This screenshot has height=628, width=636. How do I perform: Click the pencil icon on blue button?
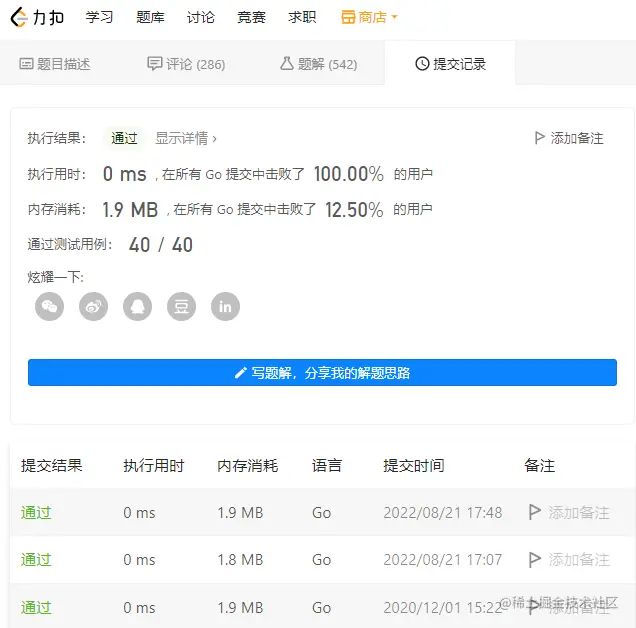coord(241,372)
